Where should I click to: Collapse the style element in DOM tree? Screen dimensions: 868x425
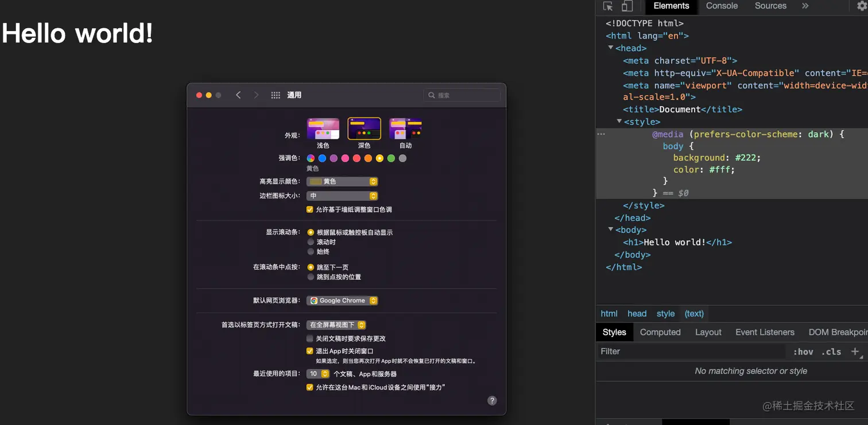pyautogui.click(x=619, y=122)
